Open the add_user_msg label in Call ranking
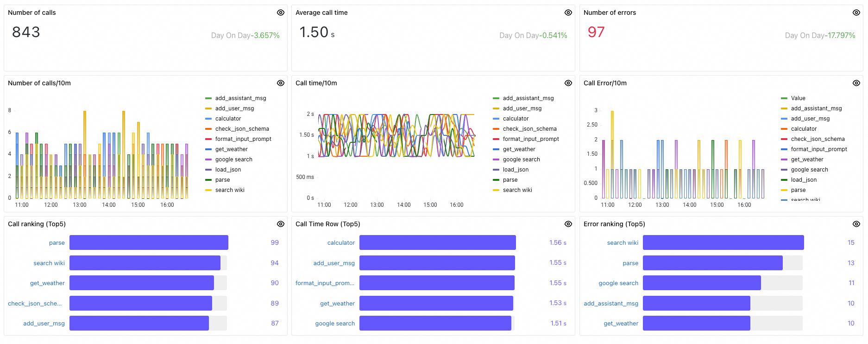Image resolution: width=868 pixels, height=344 pixels. pos(44,324)
